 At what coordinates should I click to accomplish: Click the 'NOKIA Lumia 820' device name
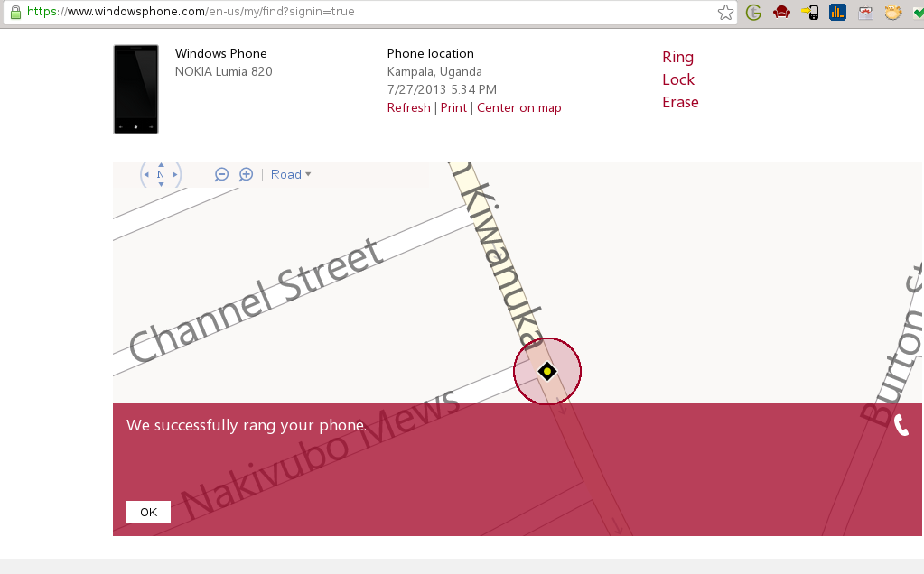pos(224,72)
